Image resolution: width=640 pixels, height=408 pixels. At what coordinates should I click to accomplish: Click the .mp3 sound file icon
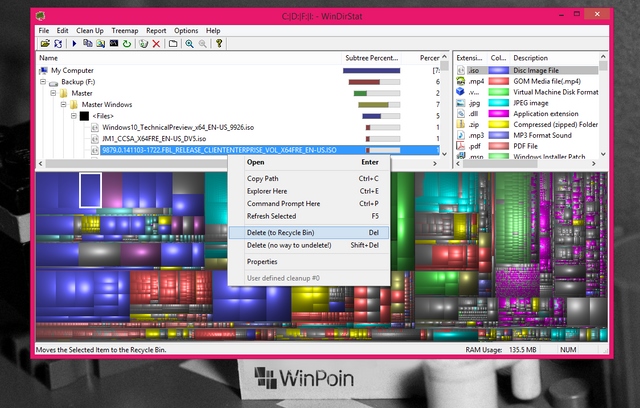[461, 135]
